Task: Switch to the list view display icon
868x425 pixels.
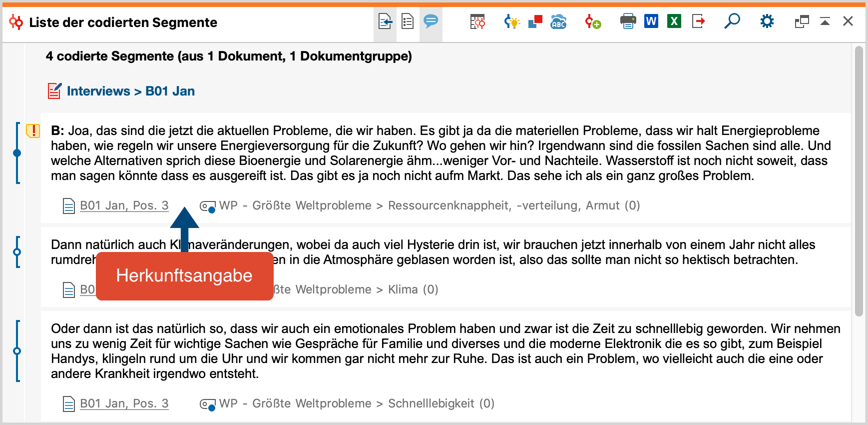Action: click(x=408, y=22)
